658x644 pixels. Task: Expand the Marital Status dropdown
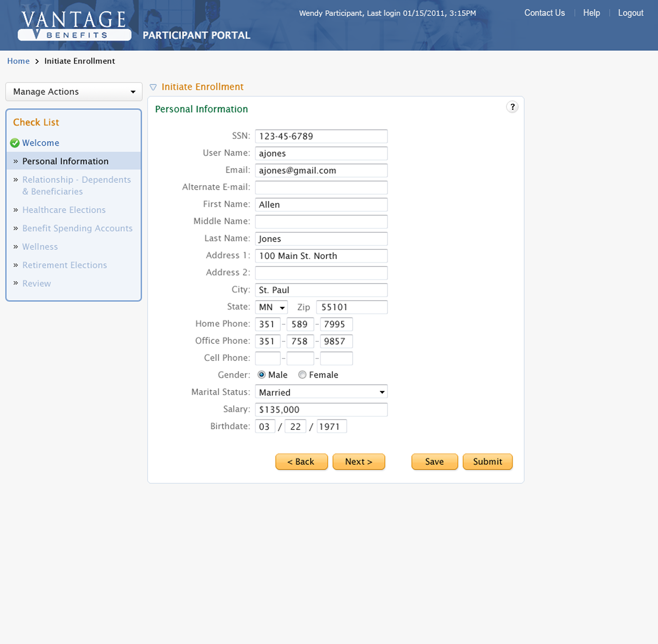click(321, 392)
